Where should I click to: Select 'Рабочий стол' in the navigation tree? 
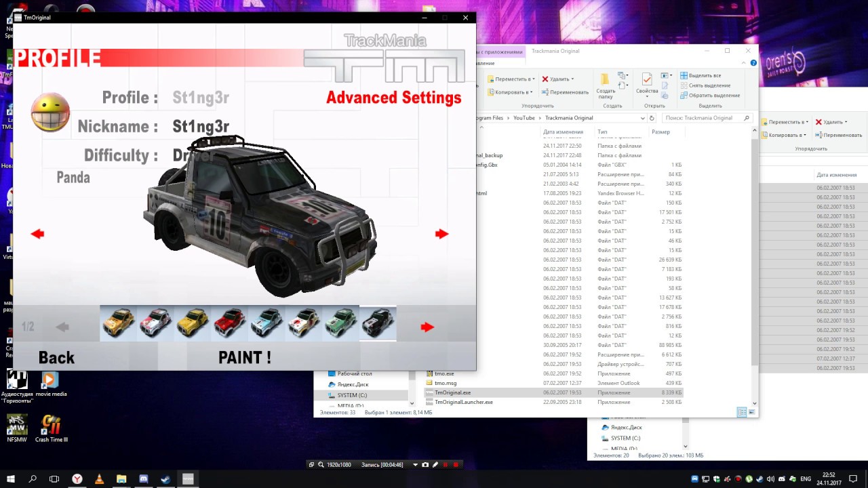[x=354, y=373]
